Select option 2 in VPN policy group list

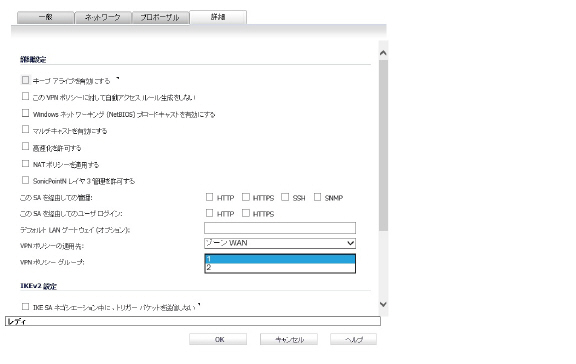[x=280, y=268]
